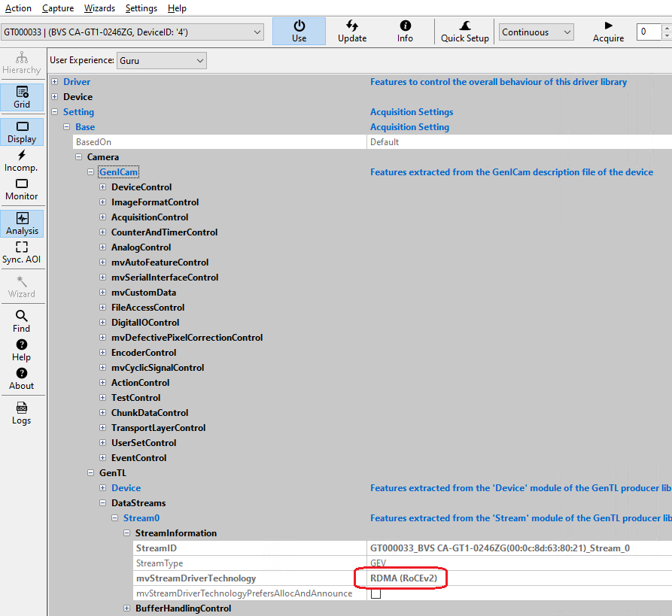Viewport: 672px width, 616px height.
Task: Open the Monitor view in sidebar
Action: tap(22, 189)
